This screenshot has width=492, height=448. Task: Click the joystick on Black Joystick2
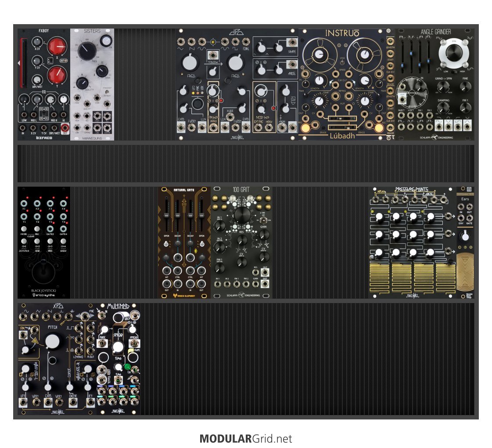pyautogui.click(x=43, y=271)
